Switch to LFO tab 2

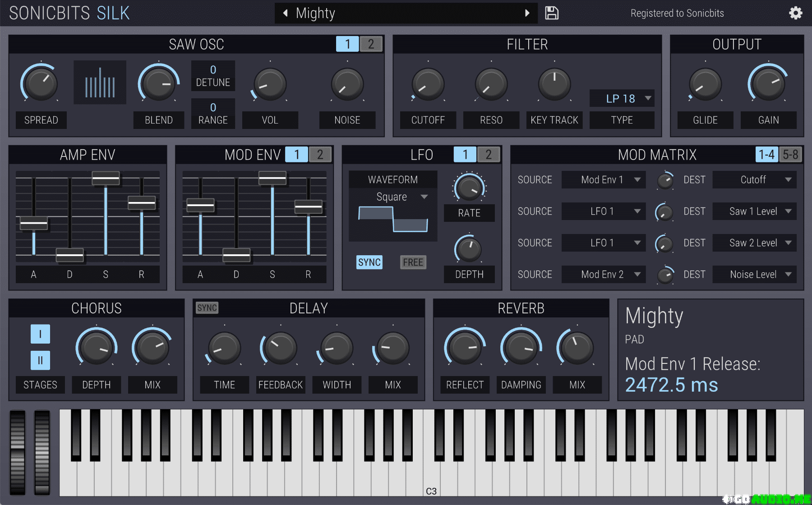click(488, 154)
